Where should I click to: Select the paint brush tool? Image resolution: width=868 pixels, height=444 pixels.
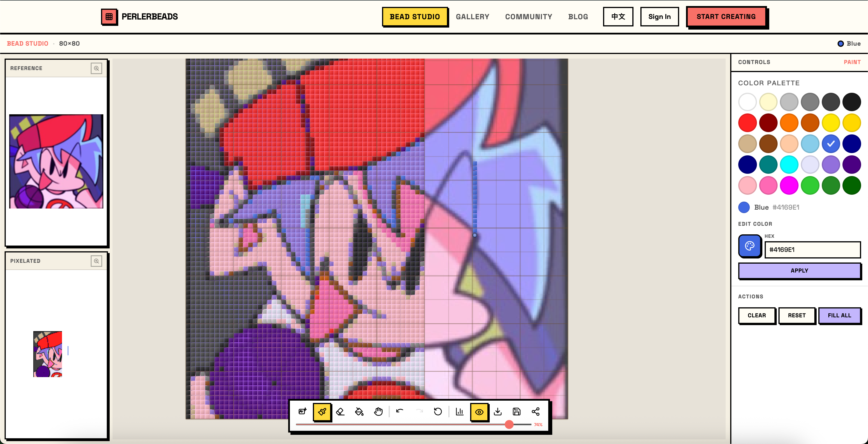[322, 412]
